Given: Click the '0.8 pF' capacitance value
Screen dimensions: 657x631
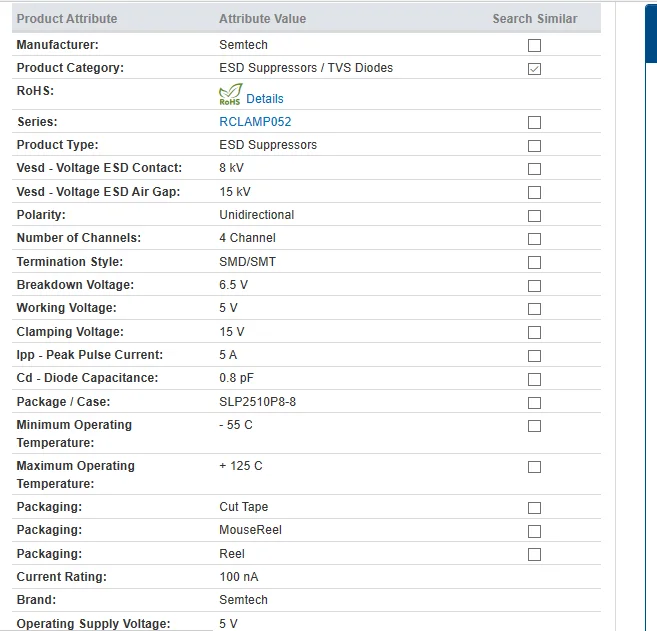Looking at the screenshot, I should [x=236, y=378].
